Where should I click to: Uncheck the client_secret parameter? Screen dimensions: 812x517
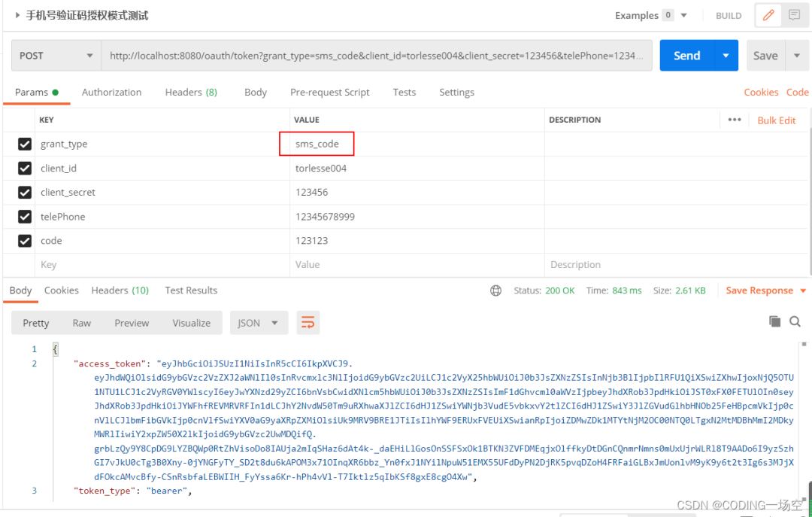(x=24, y=192)
